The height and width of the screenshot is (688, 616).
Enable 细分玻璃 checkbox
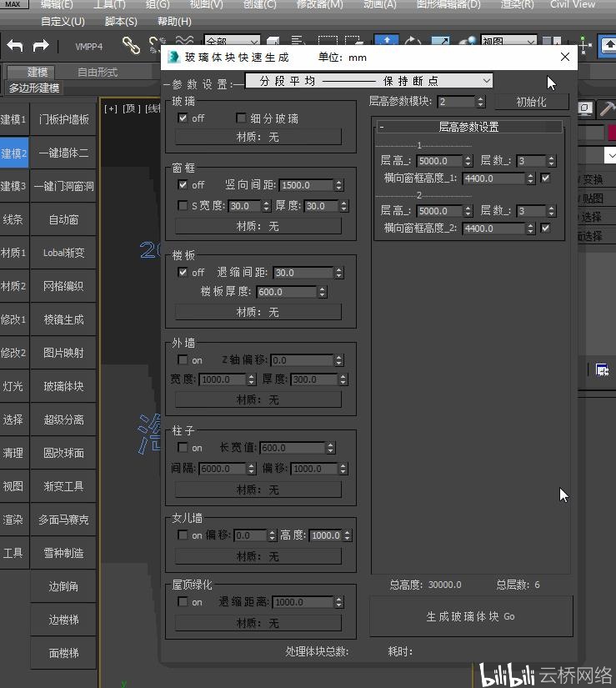(241, 118)
